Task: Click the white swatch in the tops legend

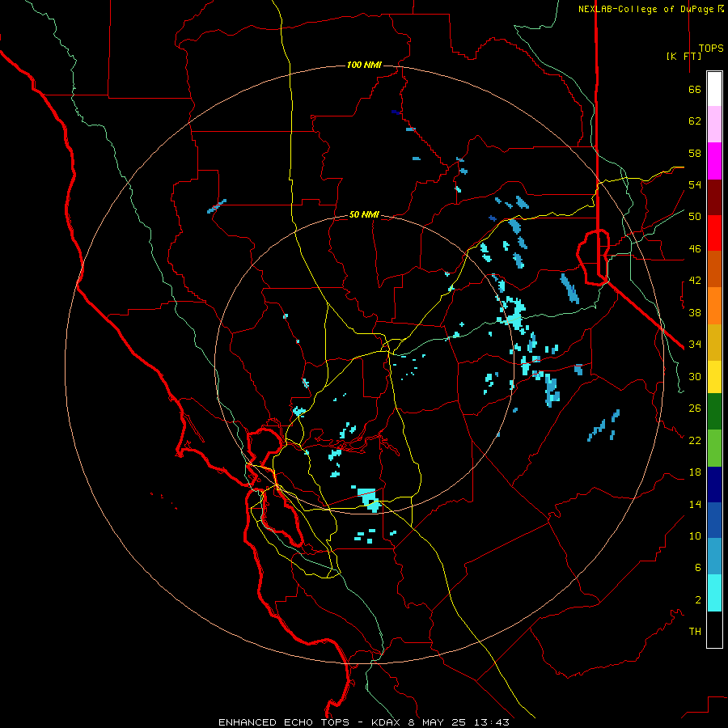Action: [x=714, y=89]
